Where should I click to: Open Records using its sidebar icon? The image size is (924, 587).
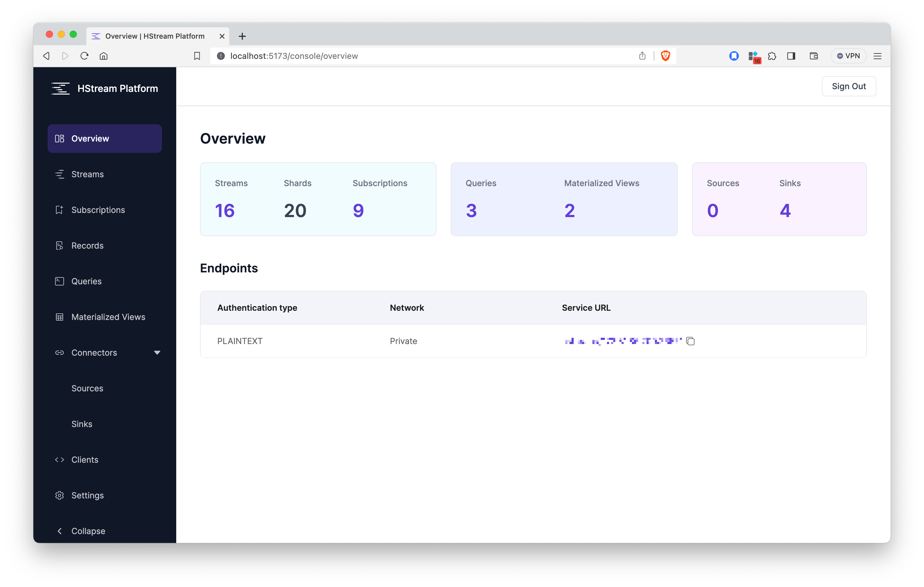point(60,245)
